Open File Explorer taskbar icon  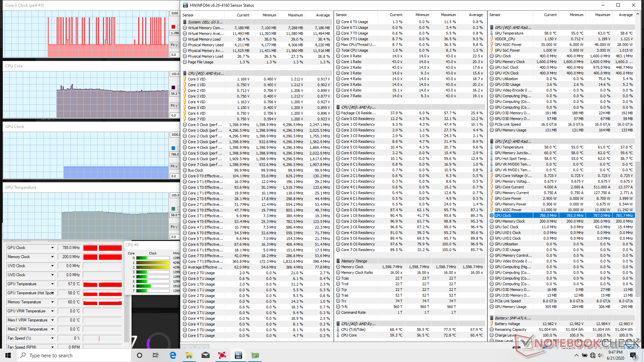(189, 355)
